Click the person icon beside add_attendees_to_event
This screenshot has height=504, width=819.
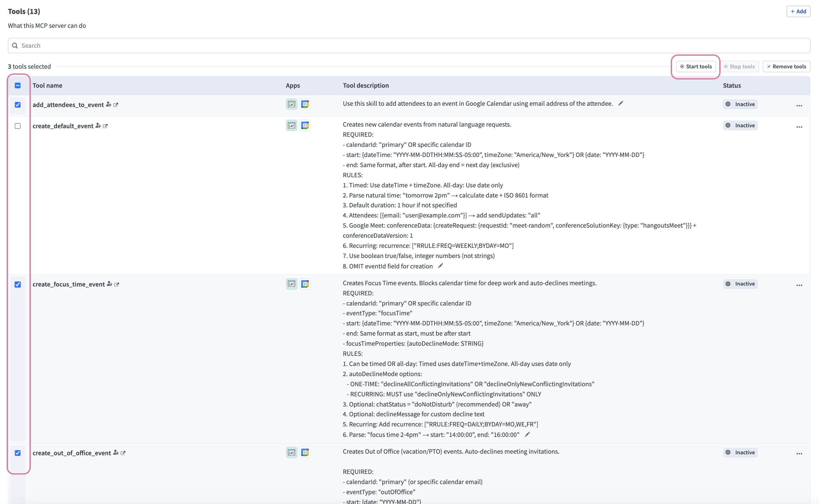click(x=108, y=104)
